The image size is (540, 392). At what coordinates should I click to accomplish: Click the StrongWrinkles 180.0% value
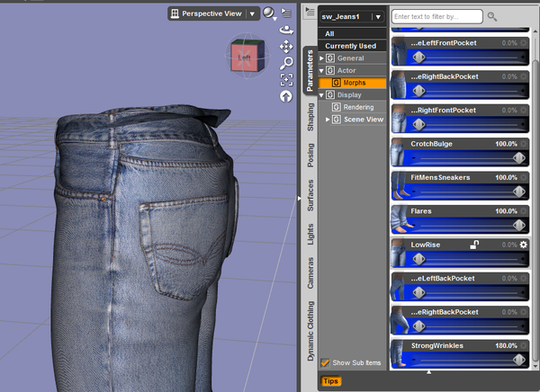coord(506,345)
